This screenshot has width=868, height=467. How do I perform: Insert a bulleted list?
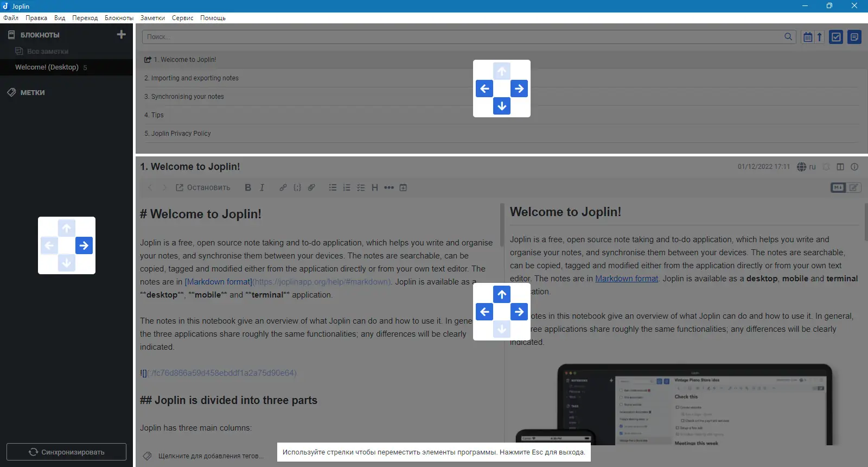point(333,187)
